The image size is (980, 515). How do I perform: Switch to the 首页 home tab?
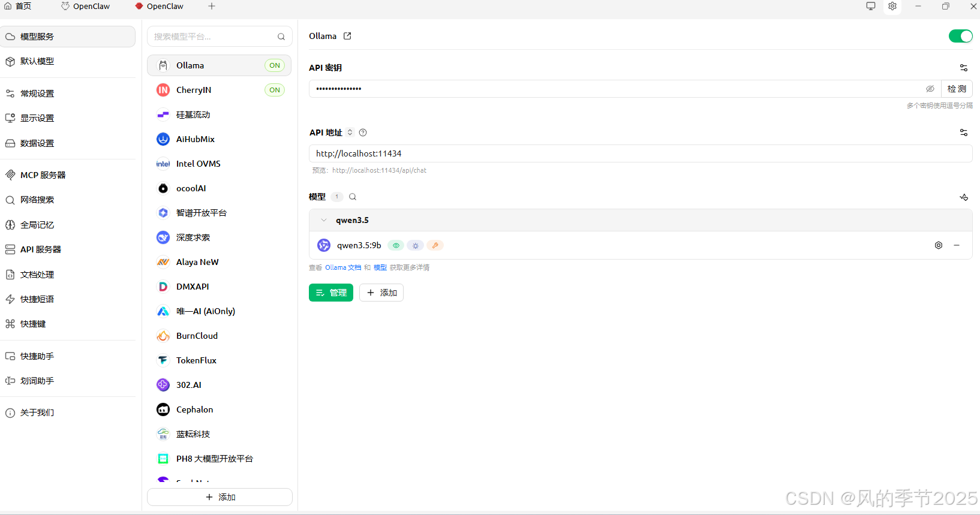(x=18, y=6)
